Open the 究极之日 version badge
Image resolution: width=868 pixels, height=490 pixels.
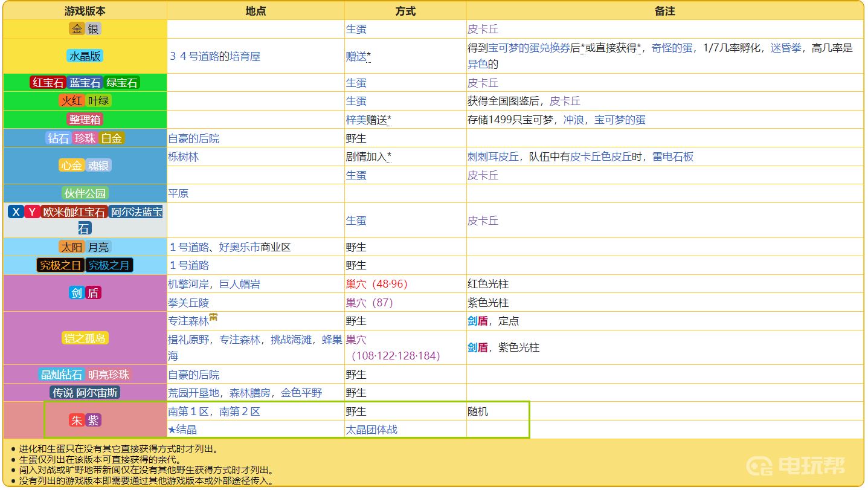pos(60,265)
